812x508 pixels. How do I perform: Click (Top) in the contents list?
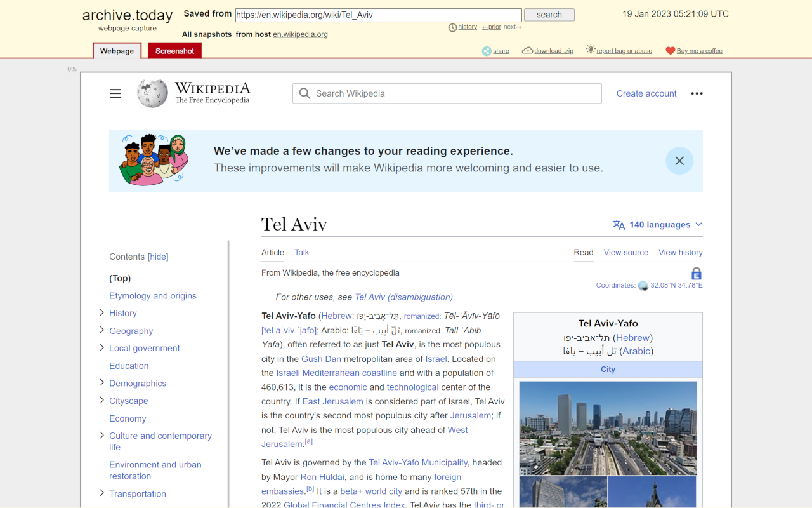coord(120,278)
